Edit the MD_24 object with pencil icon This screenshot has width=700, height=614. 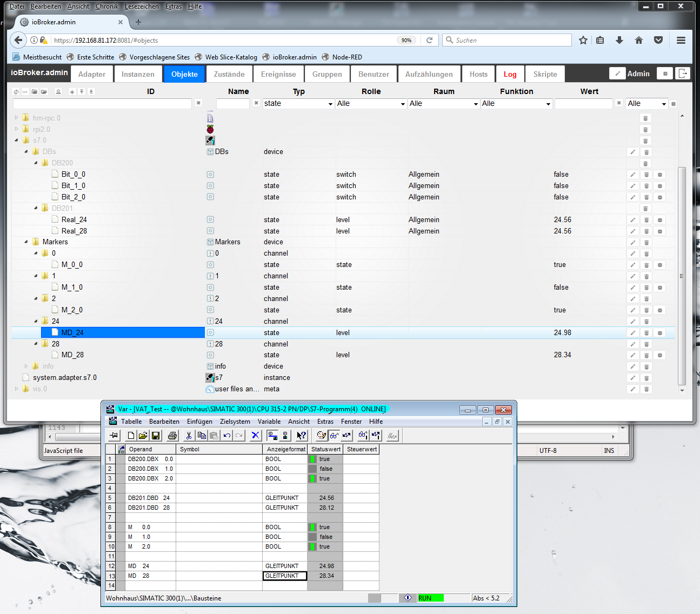(632, 333)
